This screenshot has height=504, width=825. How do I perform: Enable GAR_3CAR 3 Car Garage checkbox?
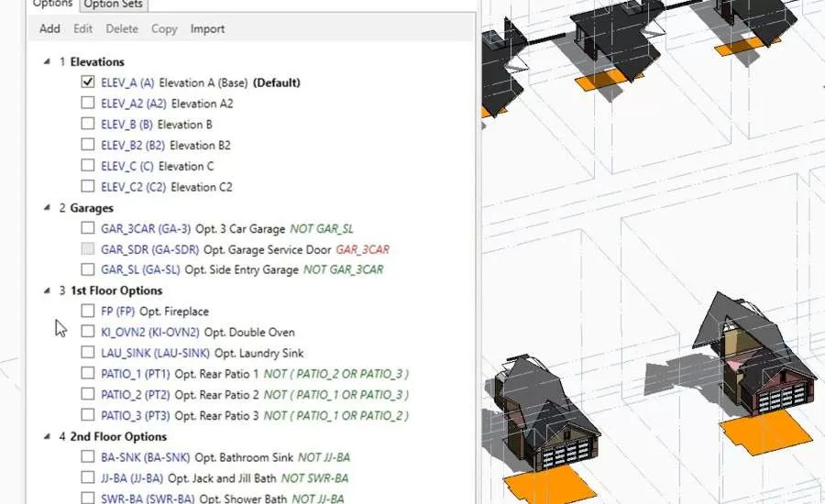(88, 228)
